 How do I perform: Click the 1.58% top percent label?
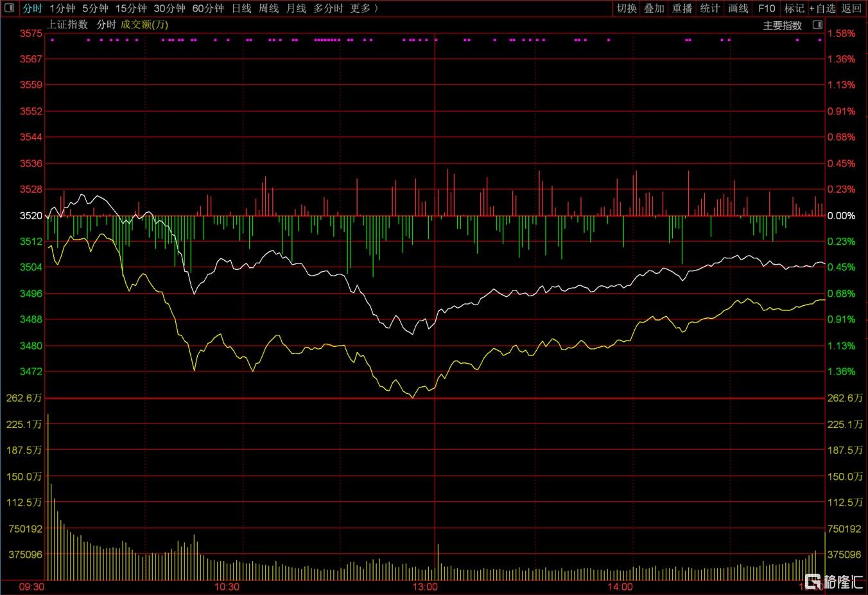click(841, 33)
